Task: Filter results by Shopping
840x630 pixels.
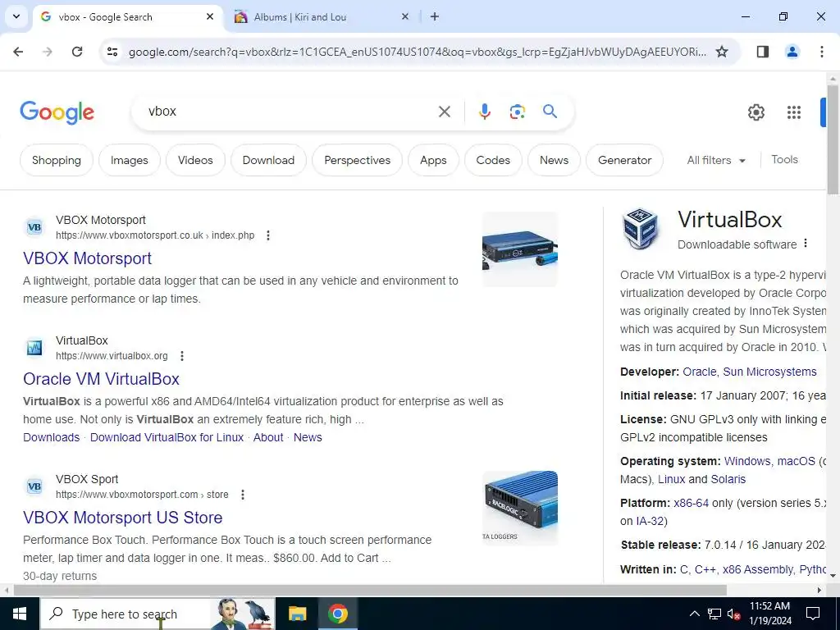Action: pyautogui.click(x=57, y=160)
